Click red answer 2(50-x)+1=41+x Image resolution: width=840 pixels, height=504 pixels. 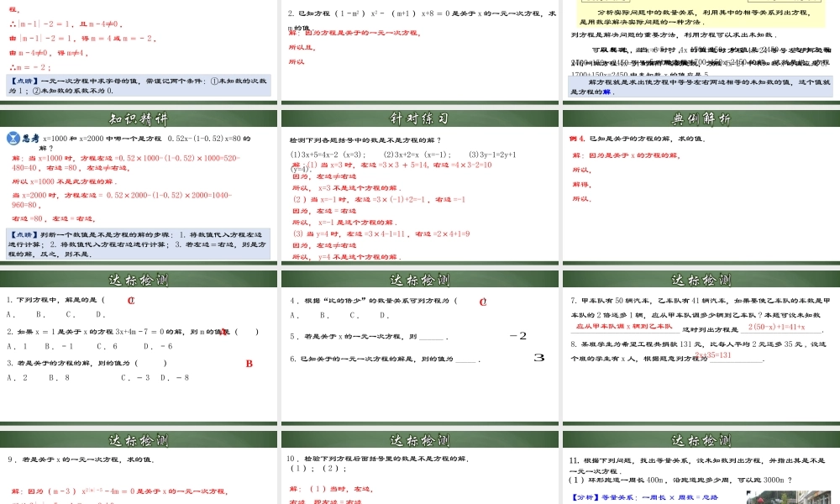coord(776,327)
